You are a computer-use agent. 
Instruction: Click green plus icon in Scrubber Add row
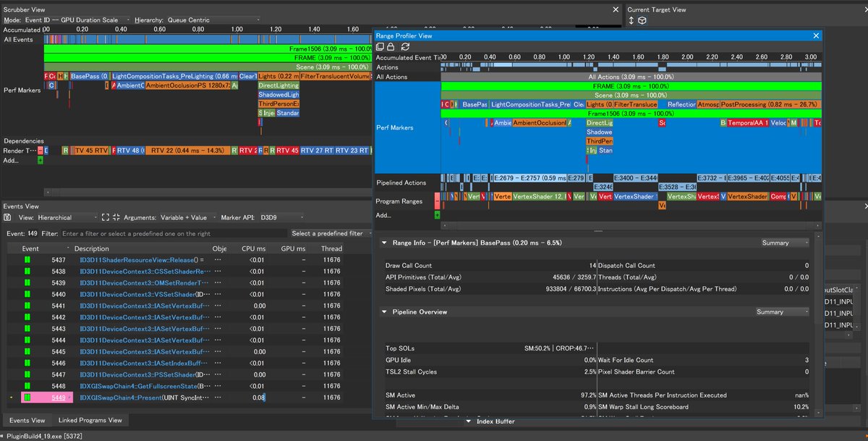[x=40, y=160]
